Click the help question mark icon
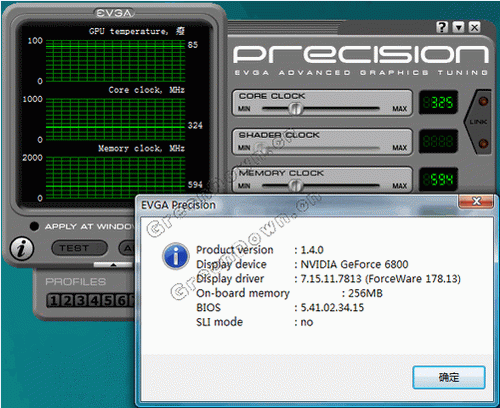500x408 pixels. (x=442, y=27)
